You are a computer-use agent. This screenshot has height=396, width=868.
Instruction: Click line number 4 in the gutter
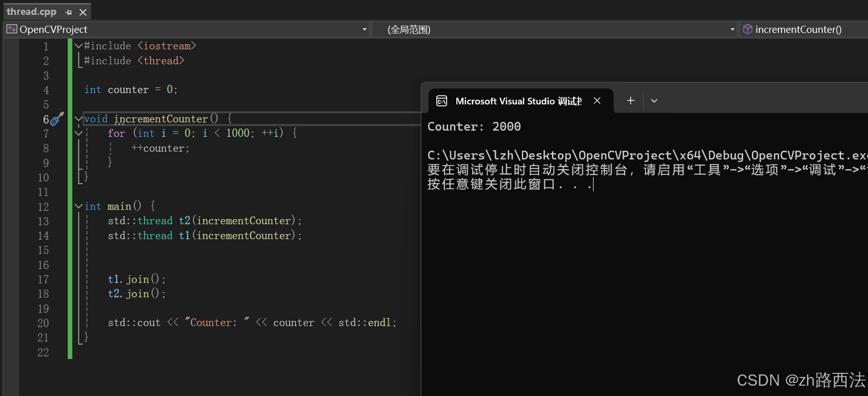[x=46, y=90]
